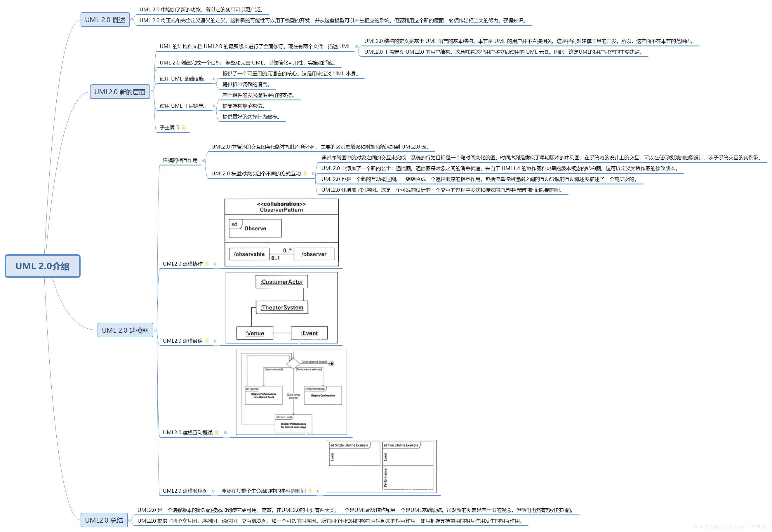Select subtopic 使用 UML 基础设施：

coord(183,79)
